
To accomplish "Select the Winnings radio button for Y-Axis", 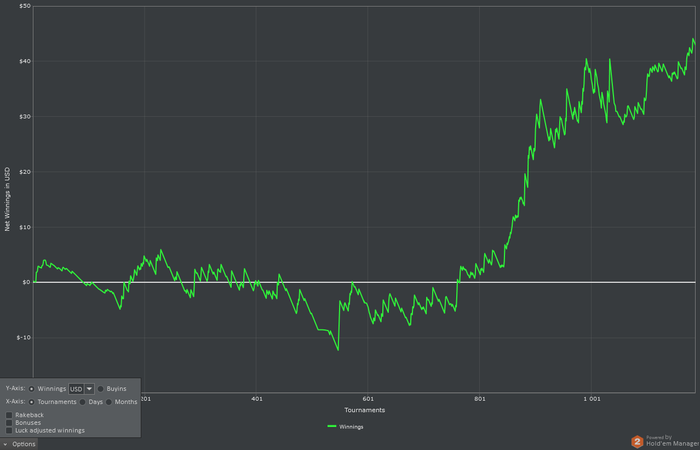I will tap(32, 389).
